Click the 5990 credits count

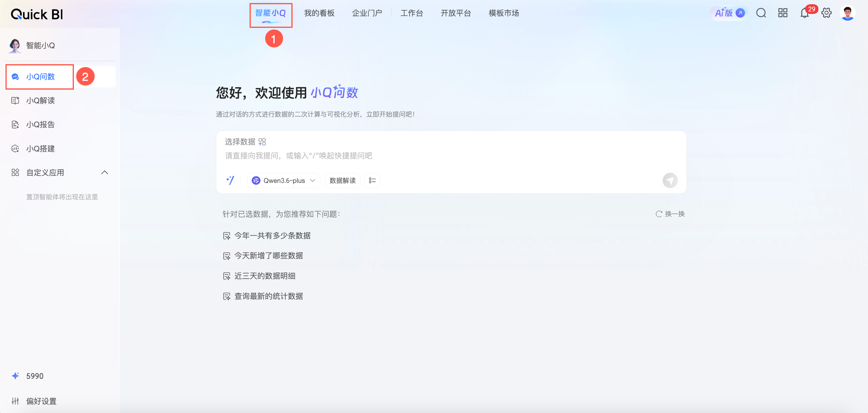(x=35, y=376)
